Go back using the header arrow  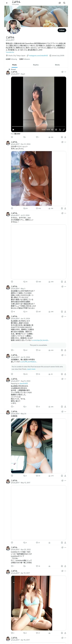point(7,3)
